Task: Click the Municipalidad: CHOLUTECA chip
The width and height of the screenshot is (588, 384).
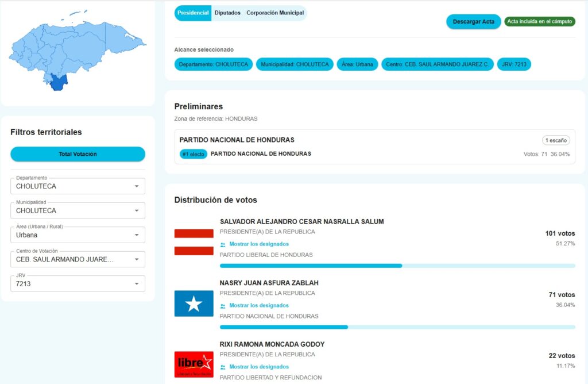Action: tap(295, 64)
